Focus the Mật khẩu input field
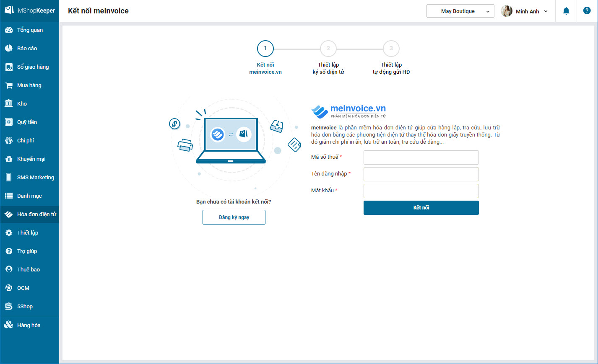Image resolution: width=598 pixels, height=364 pixels. coord(421,191)
